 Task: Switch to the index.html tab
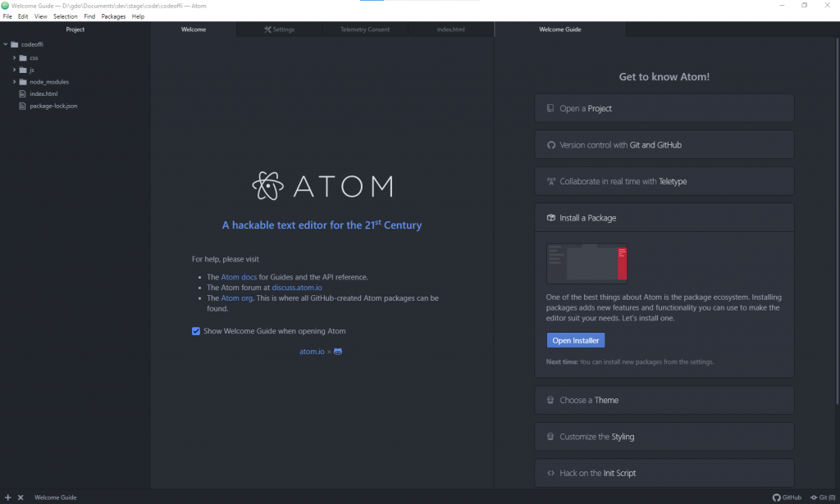(x=450, y=30)
